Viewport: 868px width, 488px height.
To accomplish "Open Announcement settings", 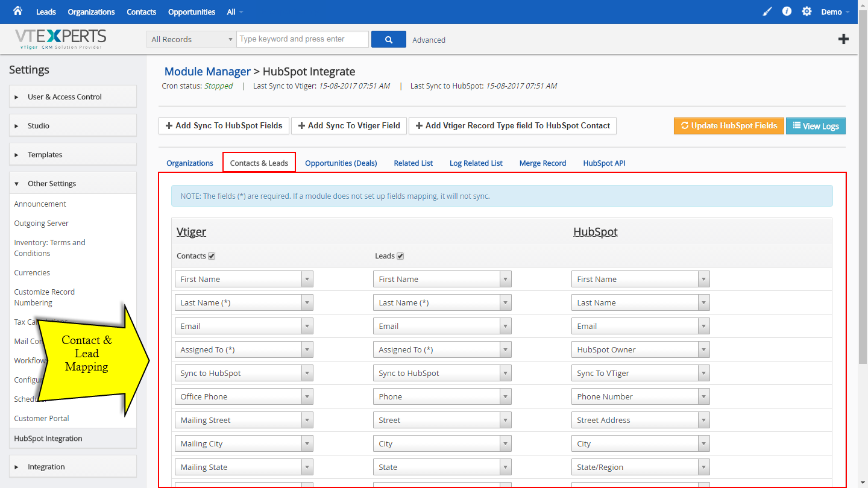I will pos(40,204).
